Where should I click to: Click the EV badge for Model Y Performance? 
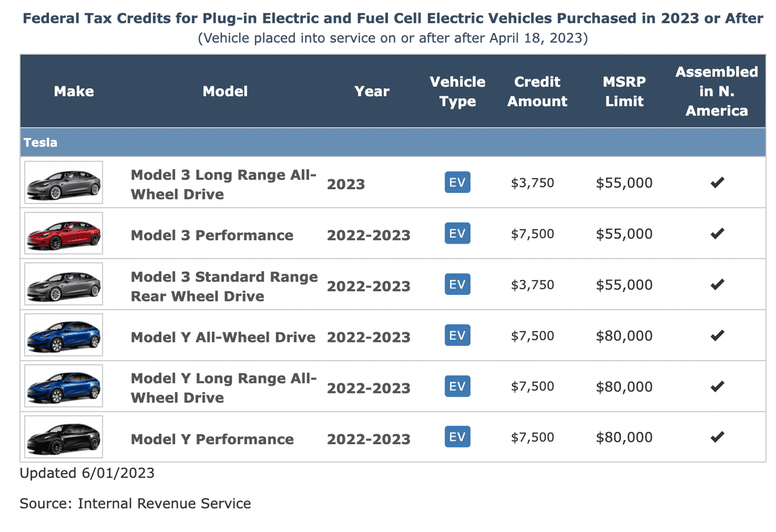(457, 437)
